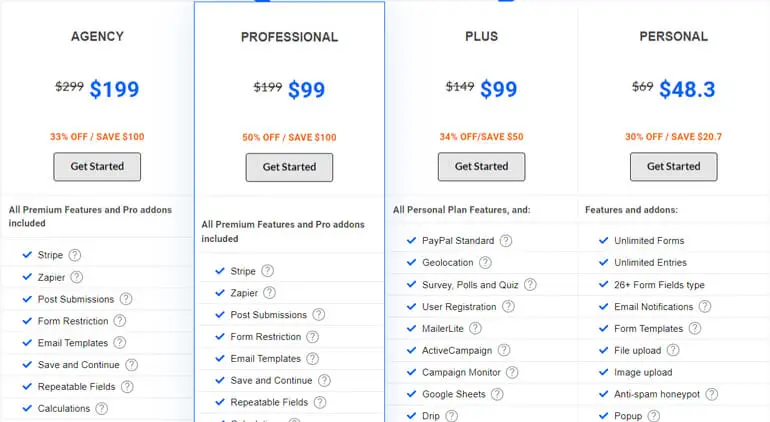The image size is (770, 422).
Task: Choose Get Started for Plus plan
Action: [481, 167]
